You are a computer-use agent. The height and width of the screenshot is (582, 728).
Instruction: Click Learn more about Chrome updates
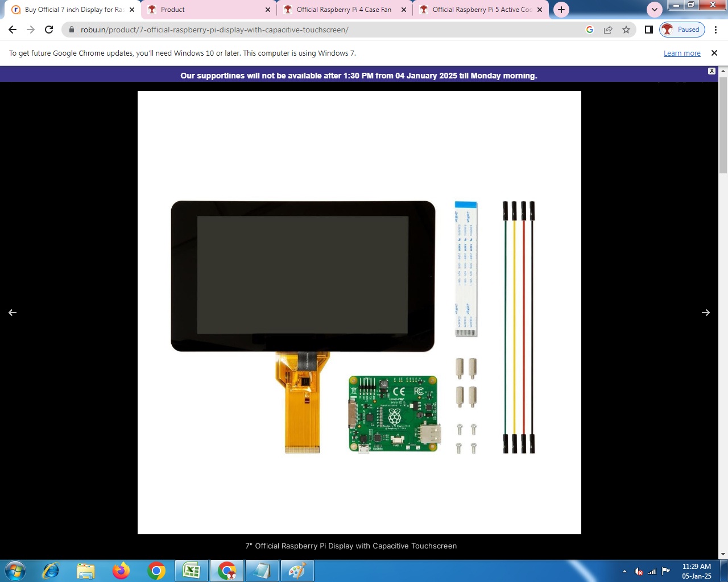(682, 53)
